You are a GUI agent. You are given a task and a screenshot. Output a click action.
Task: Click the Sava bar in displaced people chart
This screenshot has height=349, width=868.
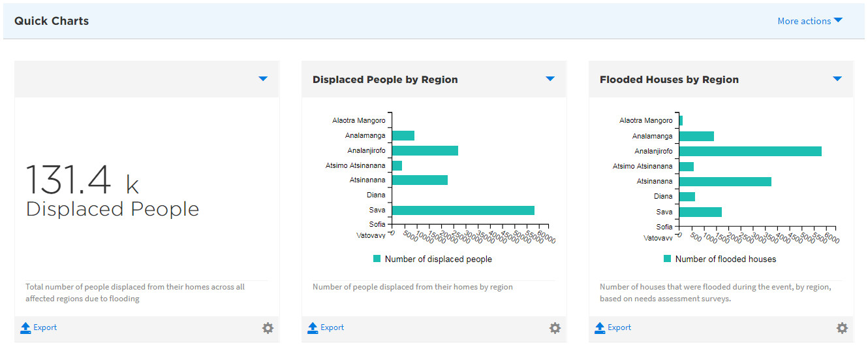pyautogui.click(x=463, y=210)
